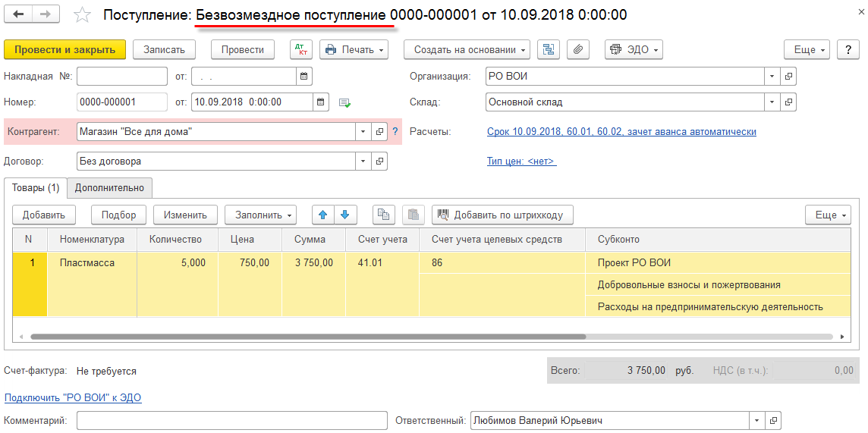
Task: Open the ЭДО dropdown menu
Action: pos(634,49)
